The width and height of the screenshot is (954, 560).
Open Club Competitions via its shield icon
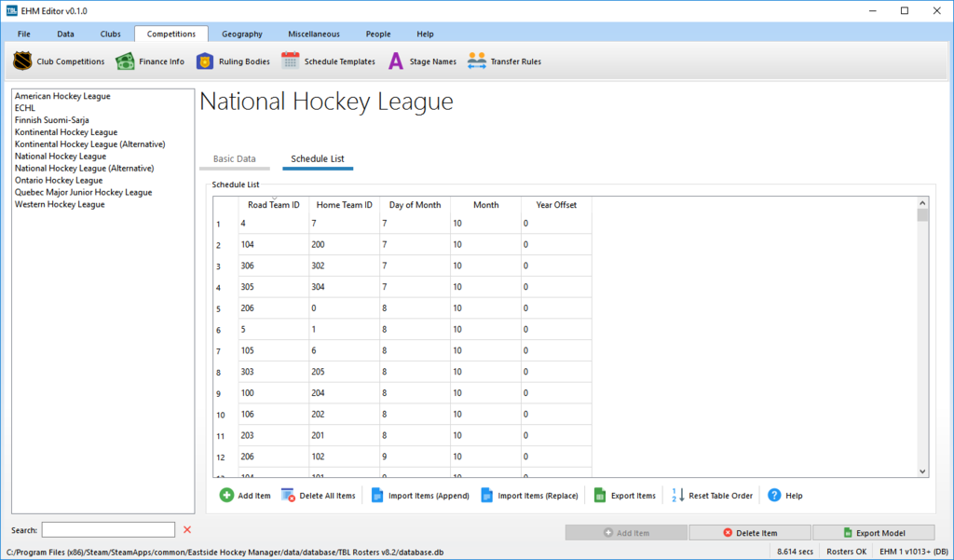[22, 61]
